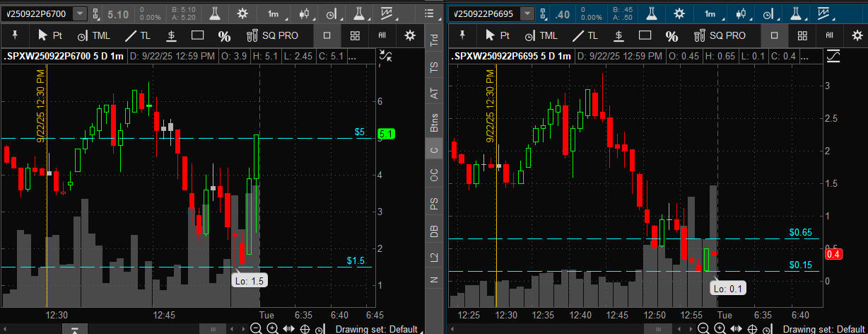Pick the rectangle drawing tool in right chart
868x334 pixels.
(645, 35)
